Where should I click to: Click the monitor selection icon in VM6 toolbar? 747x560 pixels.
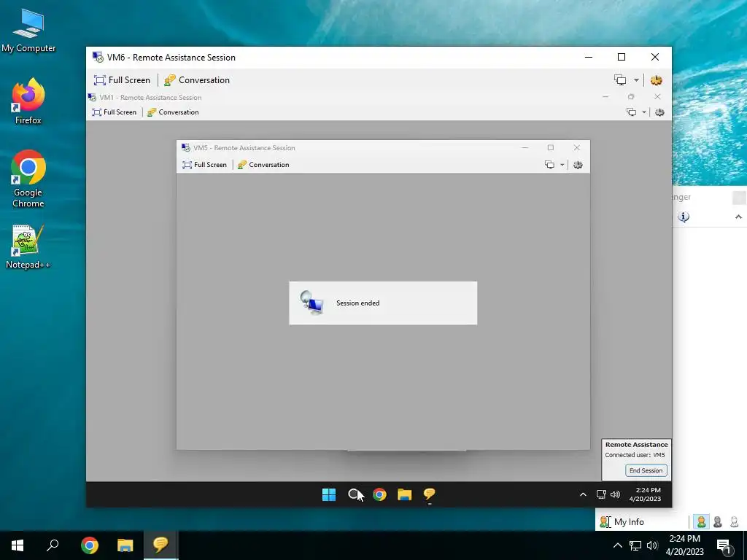620,80
